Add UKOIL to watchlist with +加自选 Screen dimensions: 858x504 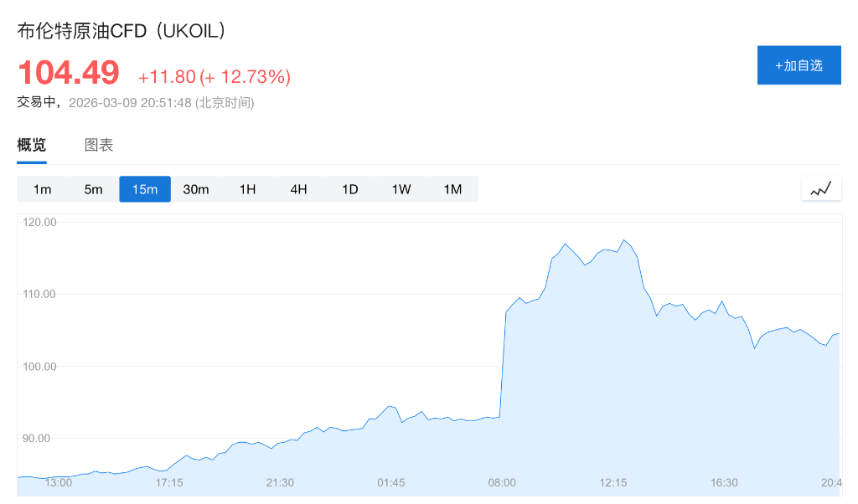pos(799,65)
